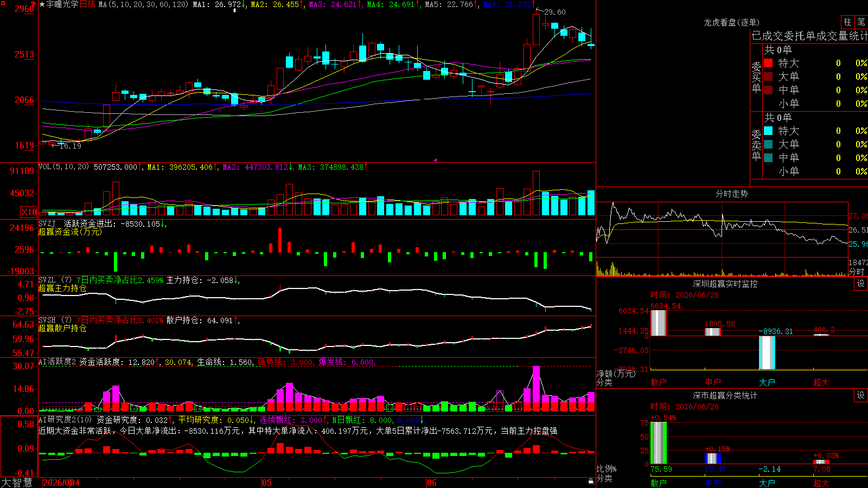This screenshot has width=868, height=488.
Task: Click the 龙虎看盘(逐单) panel title
Action: [x=731, y=22]
